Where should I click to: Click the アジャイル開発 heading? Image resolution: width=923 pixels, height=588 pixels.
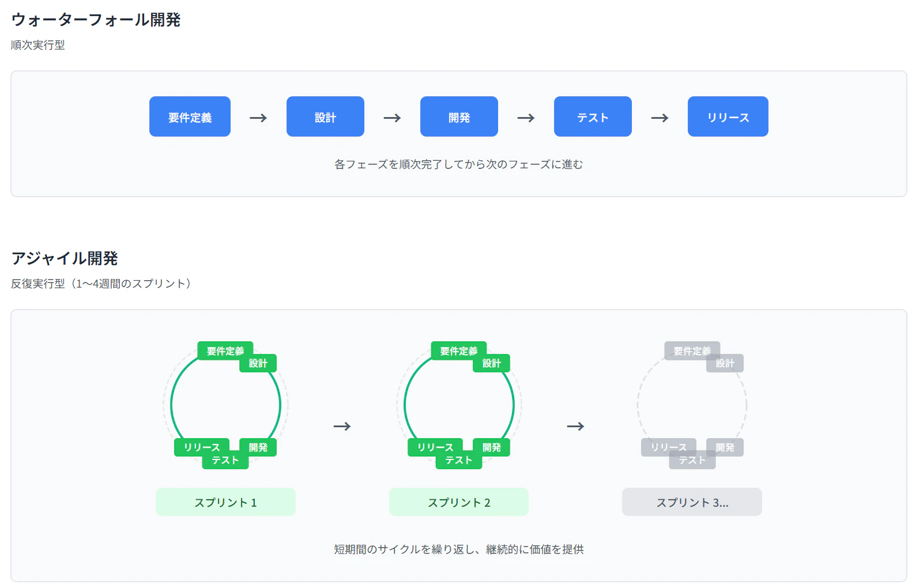coord(65,258)
